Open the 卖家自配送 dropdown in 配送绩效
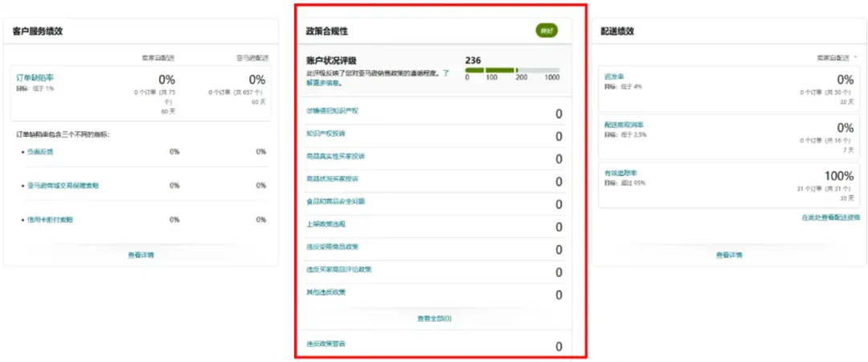This screenshot has width=868, height=362. [x=837, y=58]
